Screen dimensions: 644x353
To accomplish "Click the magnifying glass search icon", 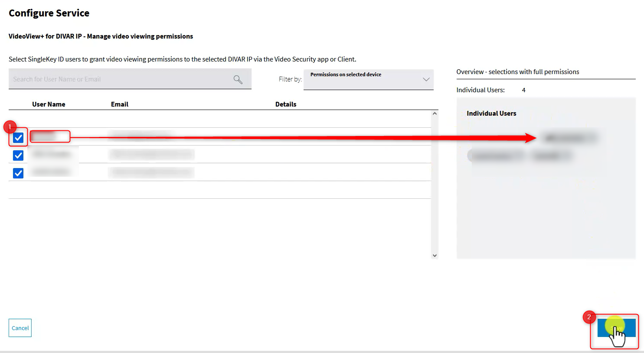I will coord(238,79).
